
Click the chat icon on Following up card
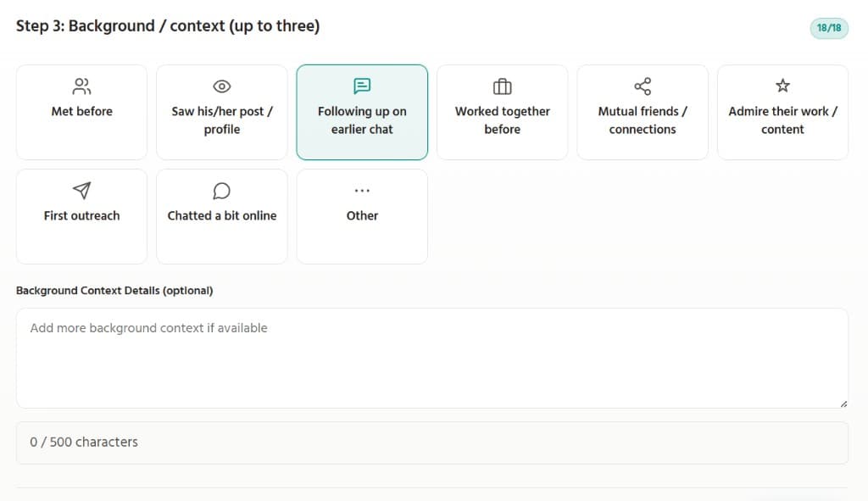pos(362,86)
